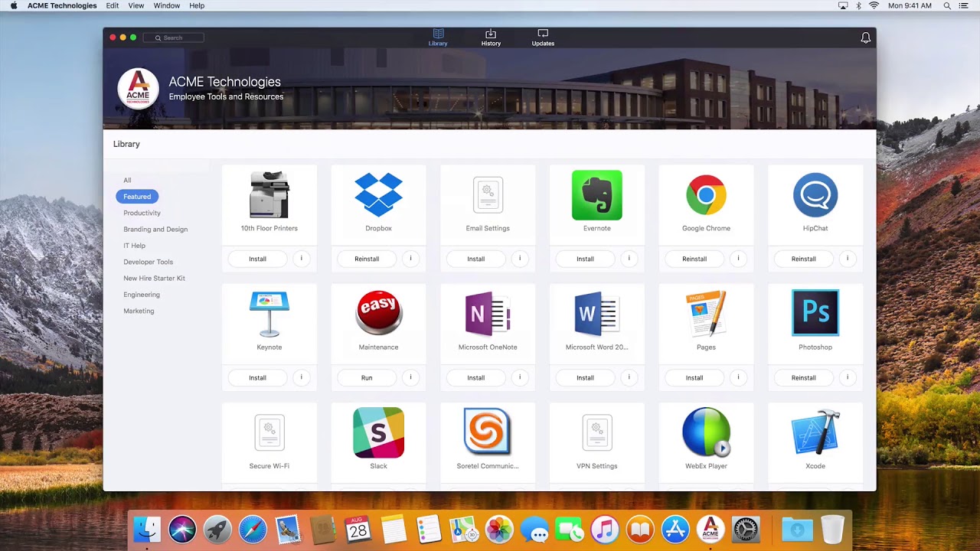The height and width of the screenshot is (551, 980).
Task: Open the Window menu
Action: (167, 5)
